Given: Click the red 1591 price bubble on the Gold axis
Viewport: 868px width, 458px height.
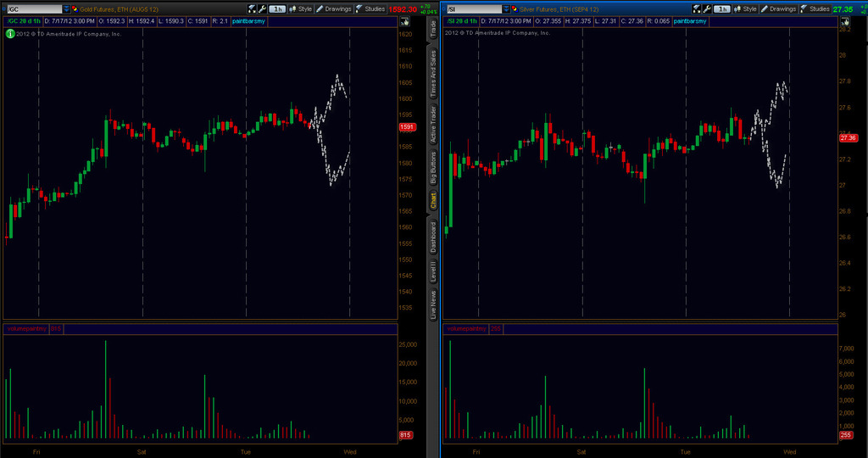Looking at the screenshot, I should tap(407, 127).
